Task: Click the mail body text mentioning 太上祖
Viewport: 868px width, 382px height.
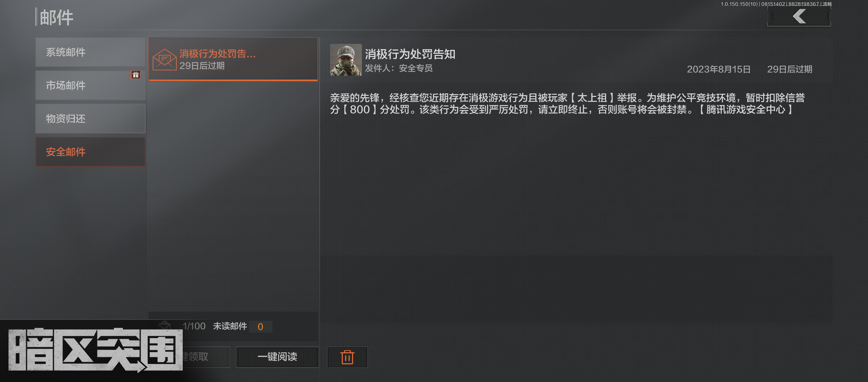Action: 567,104
